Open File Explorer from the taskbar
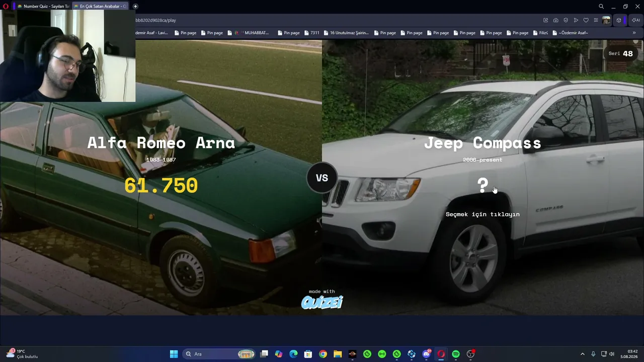 [x=338, y=354]
